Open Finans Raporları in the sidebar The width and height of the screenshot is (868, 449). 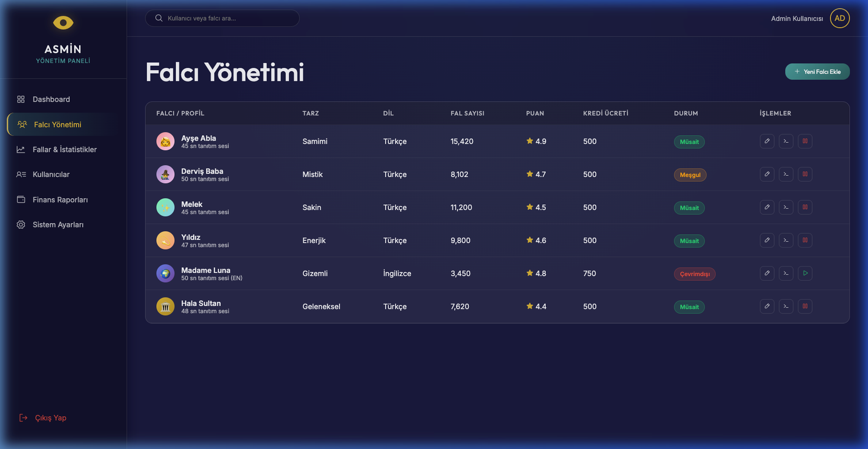60,200
